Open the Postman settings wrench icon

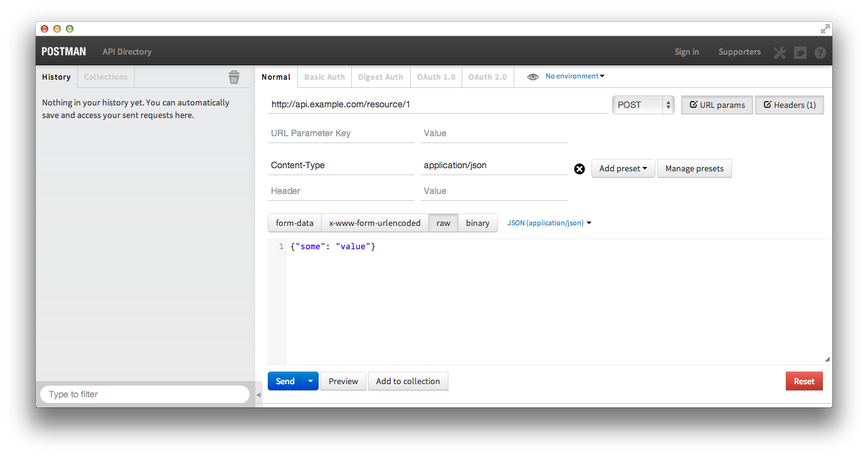(x=780, y=52)
